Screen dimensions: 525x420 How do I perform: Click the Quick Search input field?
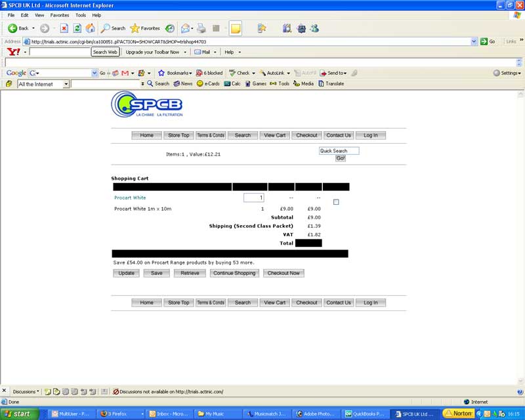click(x=339, y=151)
